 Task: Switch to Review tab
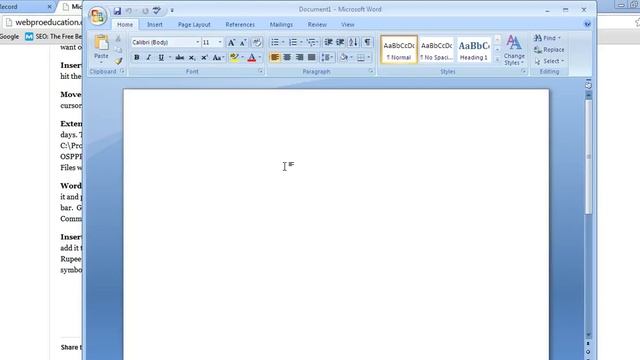pos(317,24)
